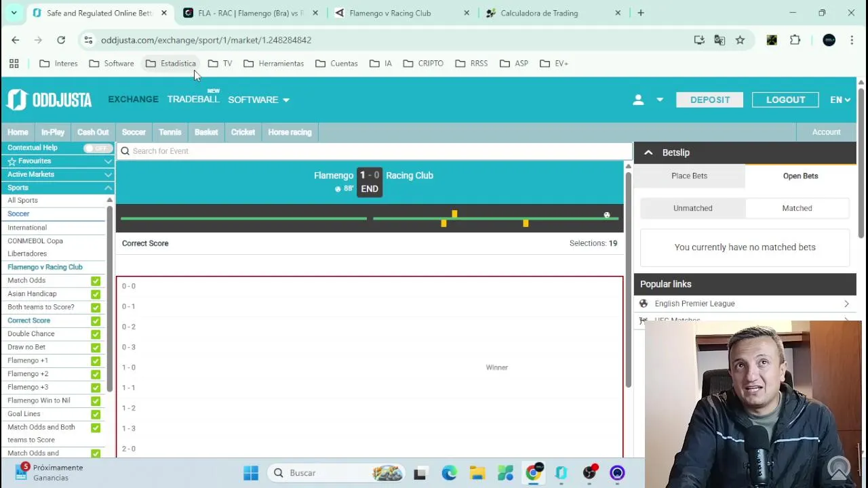Toggle the Both teams to Score checkbox
The height and width of the screenshot is (488, 868).
96,307
